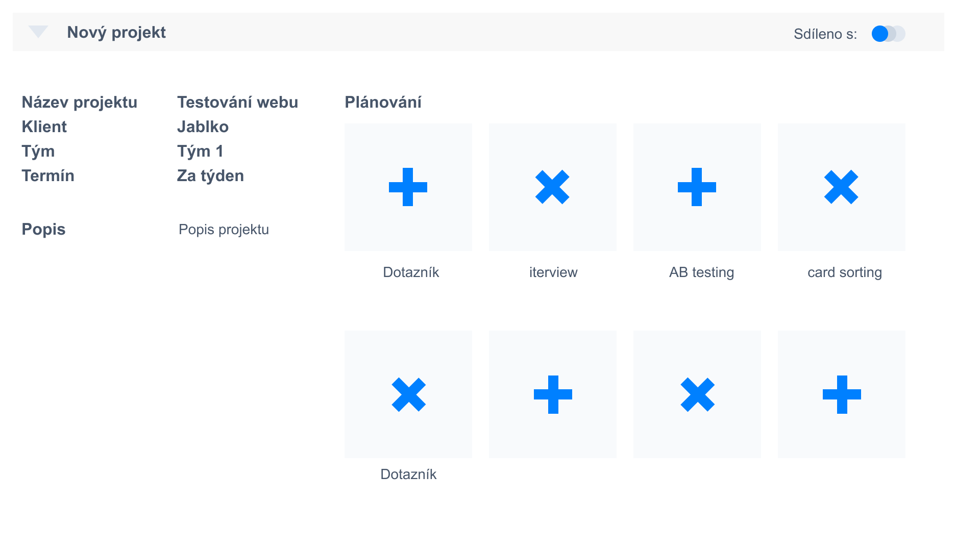Click the Jablko client value
The width and height of the screenshot is (980, 551).
(203, 127)
